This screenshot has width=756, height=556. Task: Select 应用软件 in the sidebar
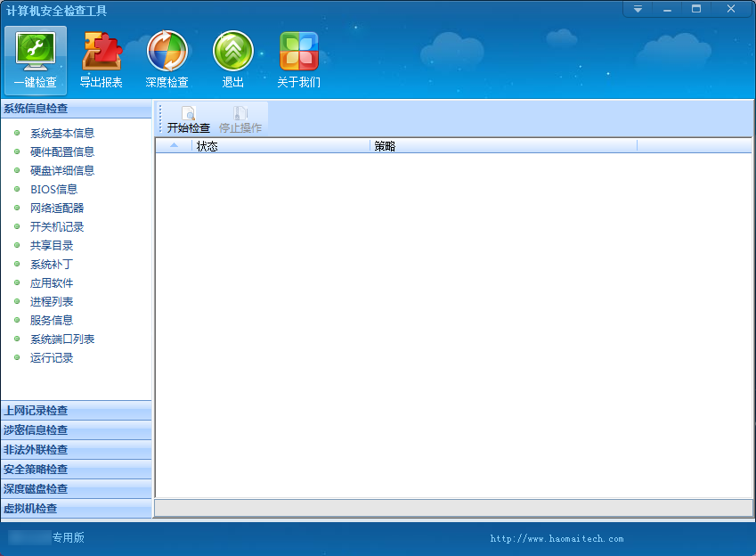coord(52,282)
